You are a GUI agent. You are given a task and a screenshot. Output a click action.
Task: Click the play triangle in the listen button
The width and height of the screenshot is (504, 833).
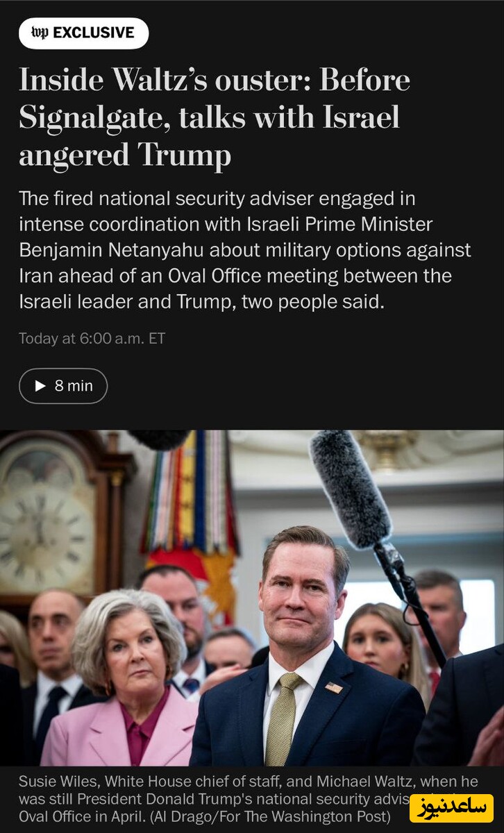40,386
